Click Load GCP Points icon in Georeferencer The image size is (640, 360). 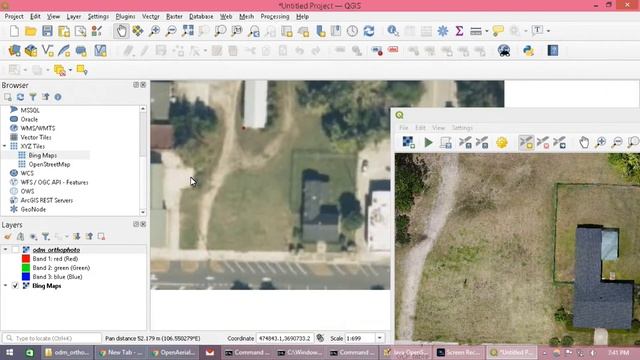(465, 142)
